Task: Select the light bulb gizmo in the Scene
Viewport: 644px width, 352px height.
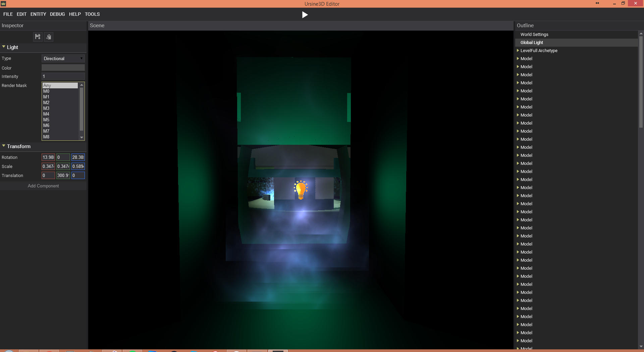Action: click(301, 190)
